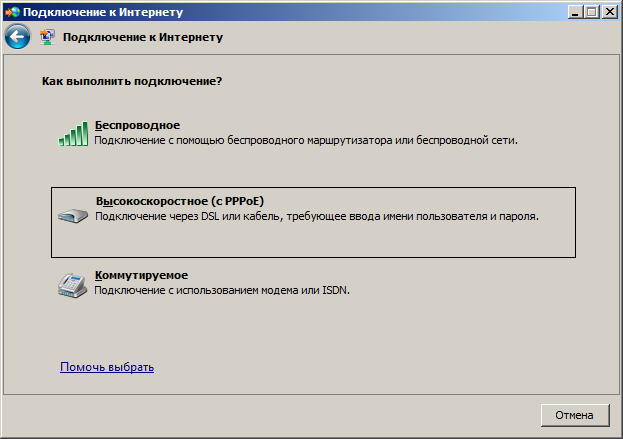Choose the Беспроводное connection option

coord(137,125)
